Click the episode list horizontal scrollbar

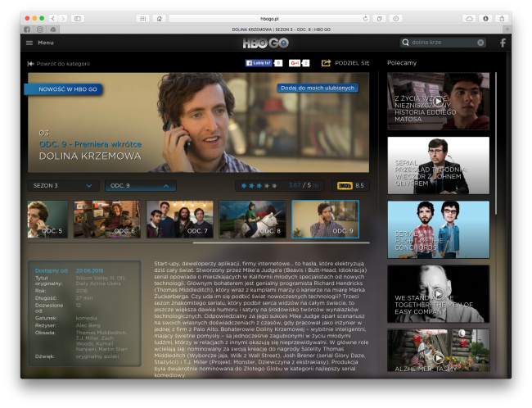pyautogui.click(x=282, y=243)
